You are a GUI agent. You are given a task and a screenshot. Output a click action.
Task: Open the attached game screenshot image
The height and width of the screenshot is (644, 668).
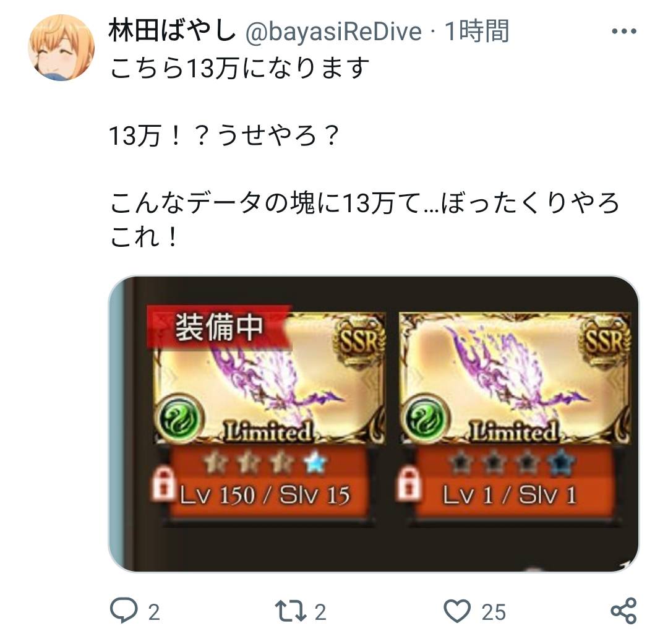pyautogui.click(x=374, y=424)
